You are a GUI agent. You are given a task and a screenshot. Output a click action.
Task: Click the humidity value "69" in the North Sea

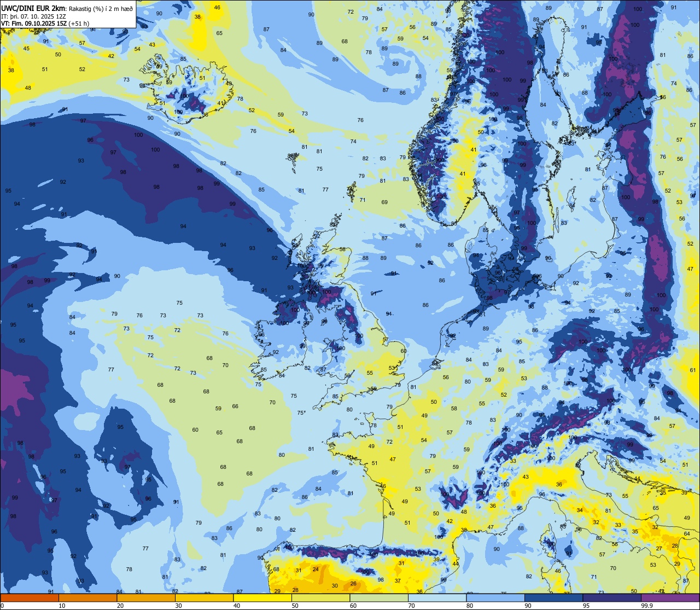[x=384, y=202]
